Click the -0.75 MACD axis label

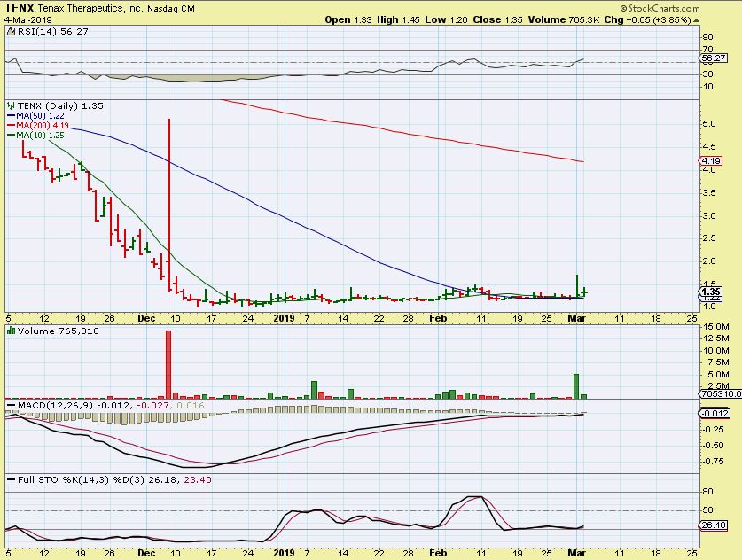click(x=714, y=461)
